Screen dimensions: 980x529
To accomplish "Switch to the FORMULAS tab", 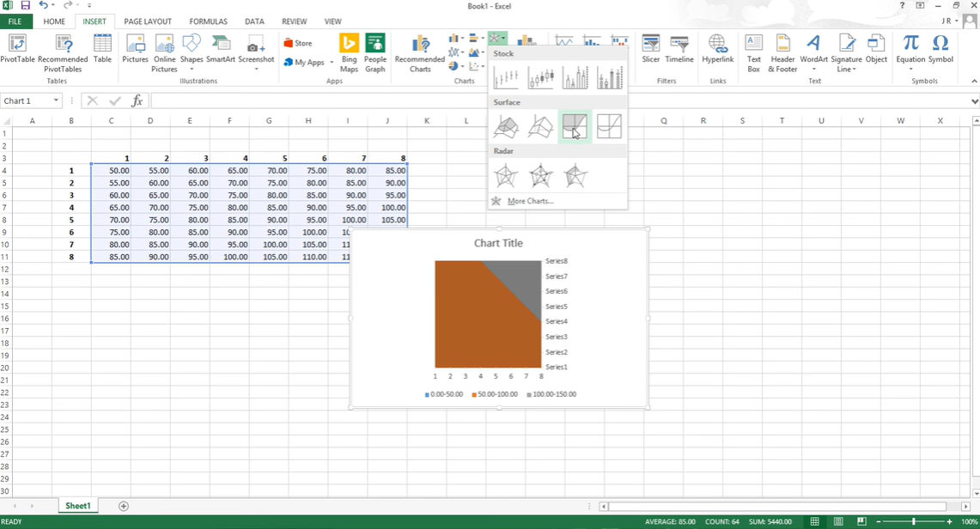I will click(x=209, y=21).
